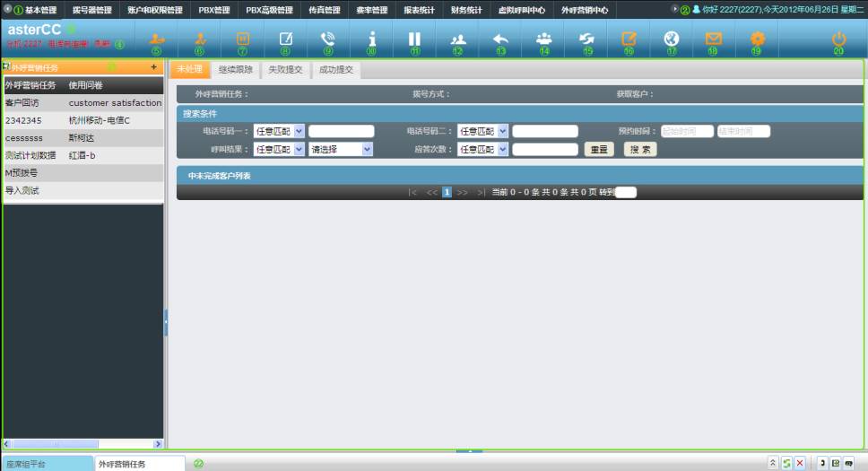
Task: Select the 客户回访 task row
Action: click(x=22, y=103)
